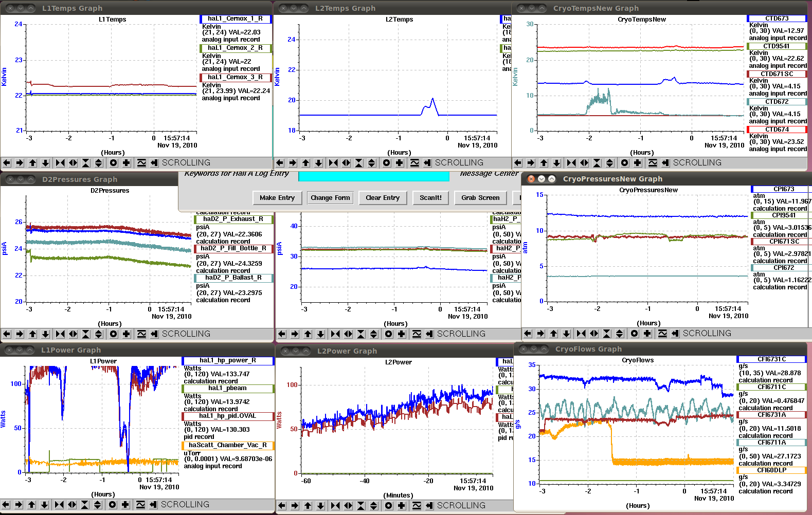Click the up arrow in L1Temps toolbar
812x515 pixels.
(32, 163)
